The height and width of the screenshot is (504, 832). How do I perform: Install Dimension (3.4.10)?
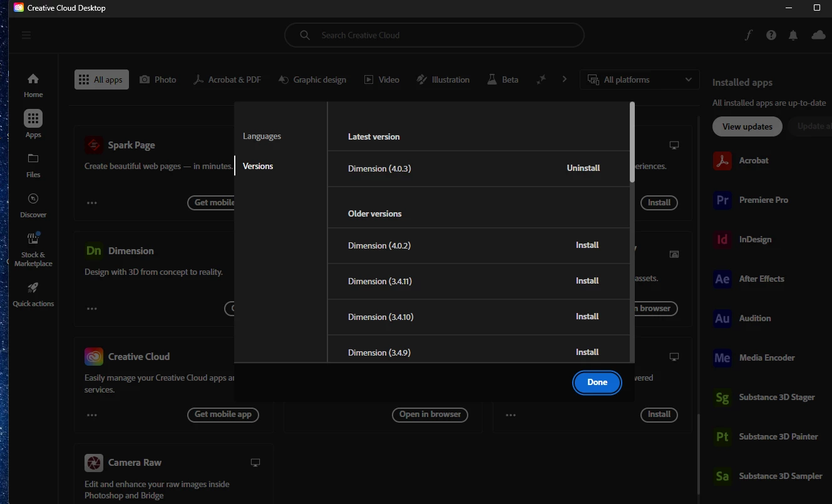coord(587,316)
